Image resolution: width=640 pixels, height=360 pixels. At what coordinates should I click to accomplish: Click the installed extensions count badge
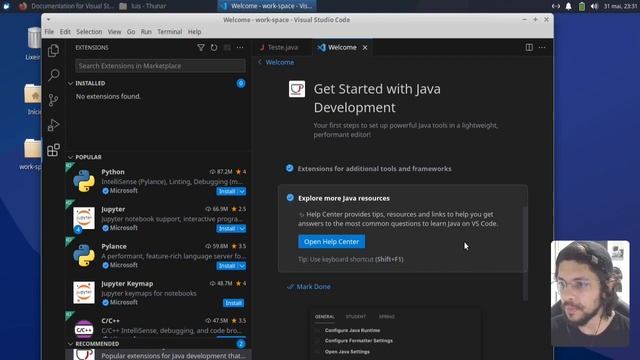pos(241,83)
